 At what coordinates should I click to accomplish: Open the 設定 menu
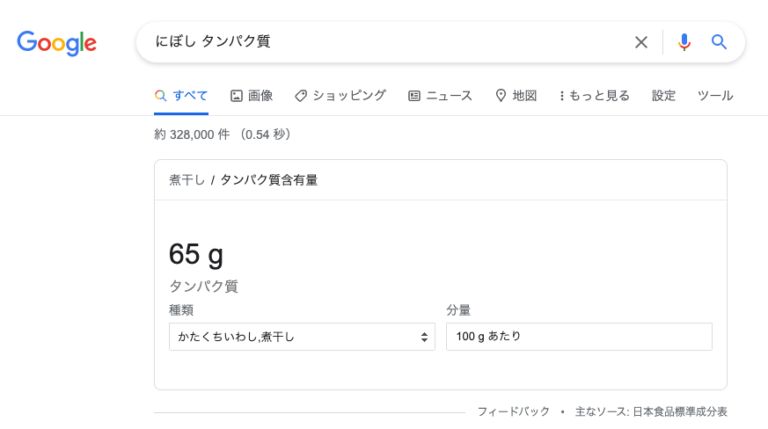(x=664, y=96)
